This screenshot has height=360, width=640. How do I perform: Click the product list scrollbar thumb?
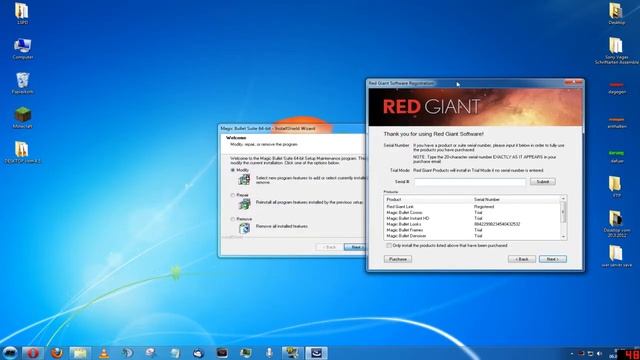564,212
